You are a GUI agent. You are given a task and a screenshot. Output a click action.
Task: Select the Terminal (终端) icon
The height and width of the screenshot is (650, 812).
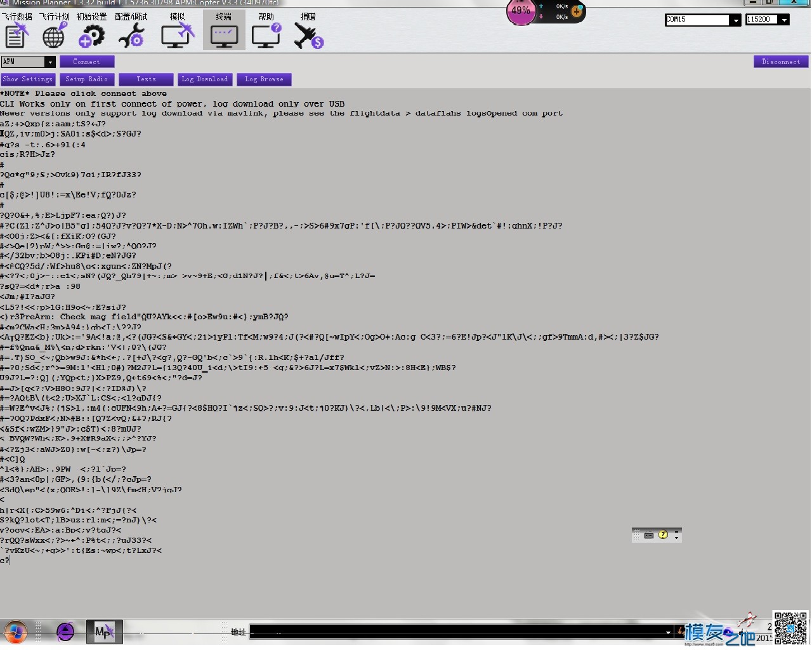tap(224, 30)
